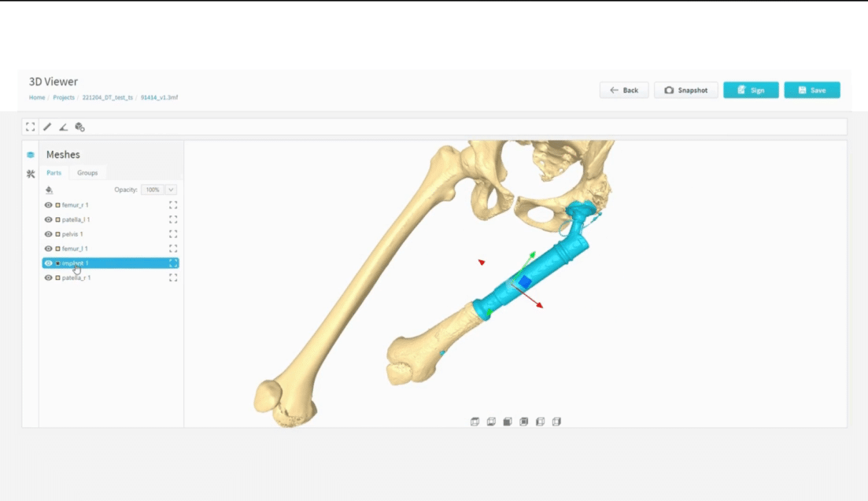Switch to the Groups tab
The image size is (868, 501).
click(x=87, y=173)
